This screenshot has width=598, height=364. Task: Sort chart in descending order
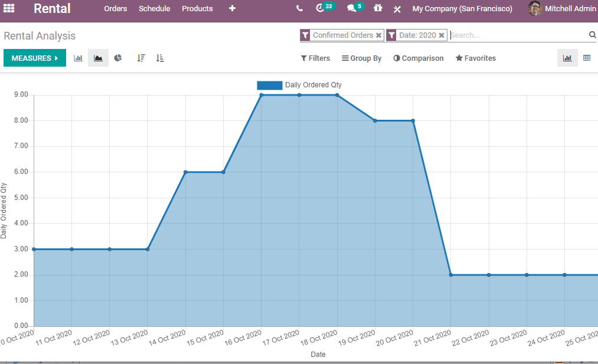click(141, 58)
